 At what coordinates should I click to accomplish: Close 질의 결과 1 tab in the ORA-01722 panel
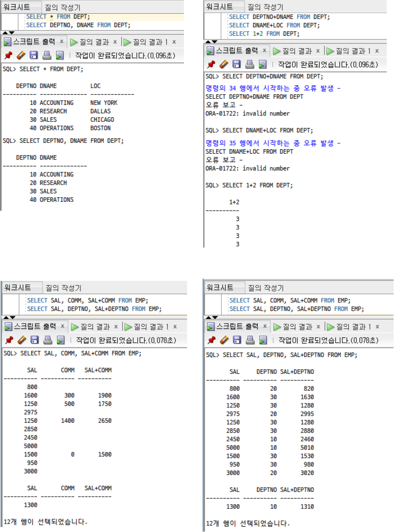pyautogui.click(x=377, y=51)
